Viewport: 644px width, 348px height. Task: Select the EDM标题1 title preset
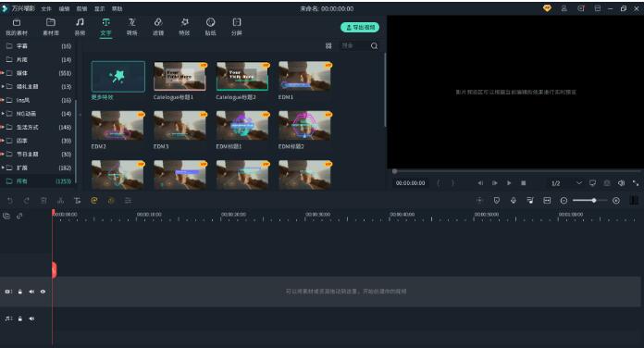coord(242,126)
